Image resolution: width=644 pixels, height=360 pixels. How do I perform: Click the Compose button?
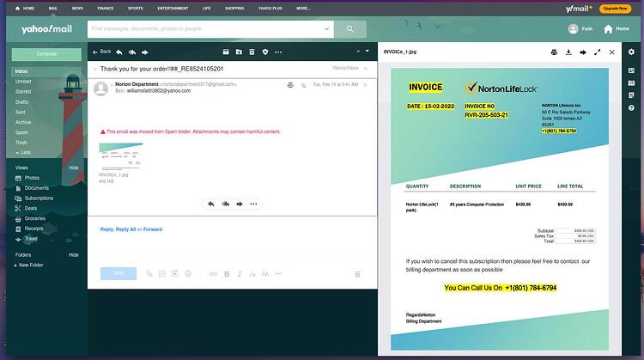click(46, 54)
